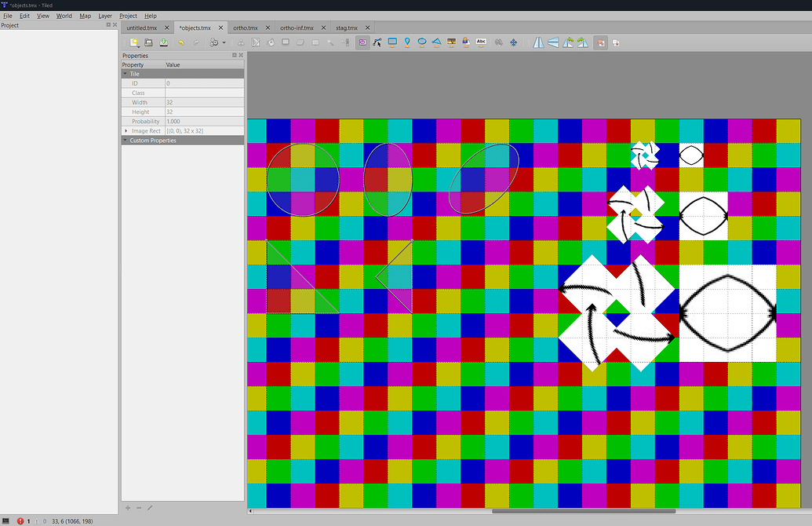Screen dimensions: 812x526
Task: Select the Insert Point tool
Action: click(408, 42)
